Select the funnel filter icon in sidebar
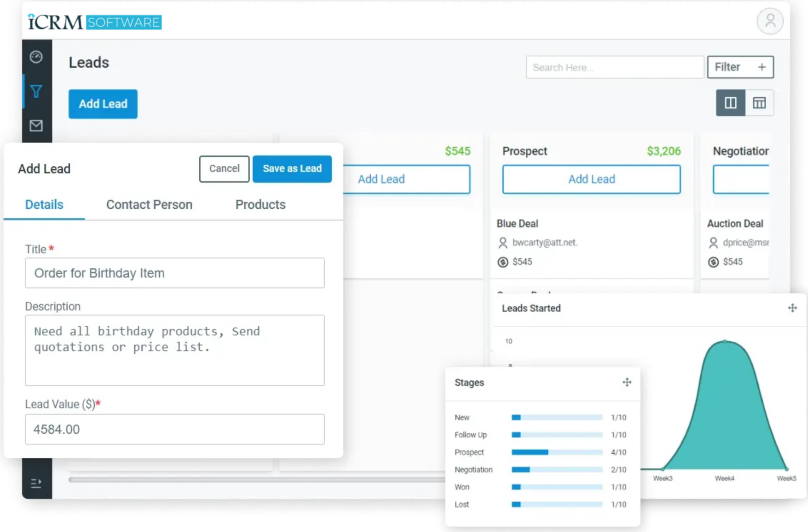 click(36, 91)
